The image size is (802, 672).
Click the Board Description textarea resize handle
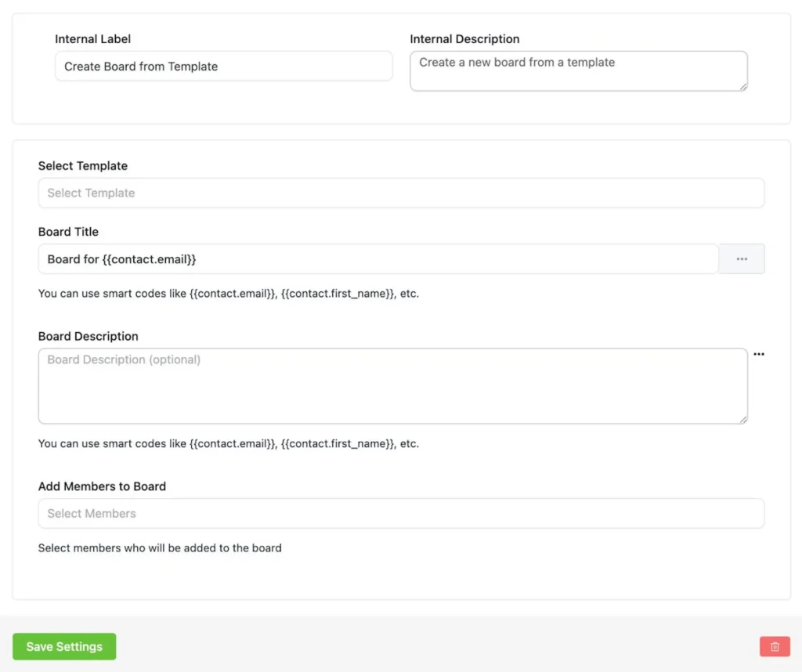743,419
